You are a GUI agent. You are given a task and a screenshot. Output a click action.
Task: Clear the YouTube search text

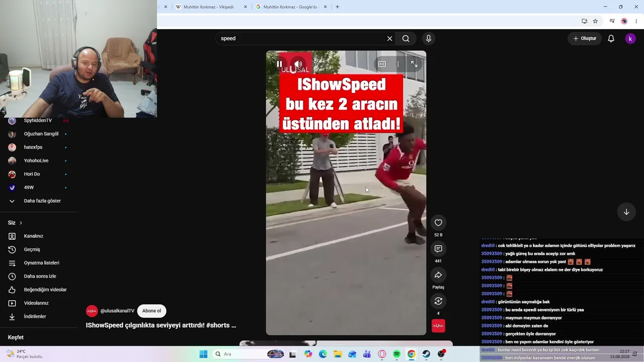click(x=389, y=38)
